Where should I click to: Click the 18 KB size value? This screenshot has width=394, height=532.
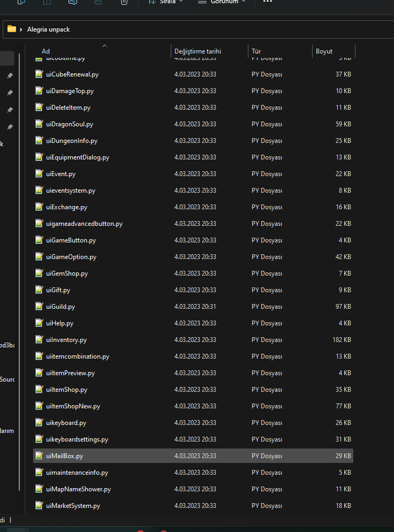click(x=343, y=506)
